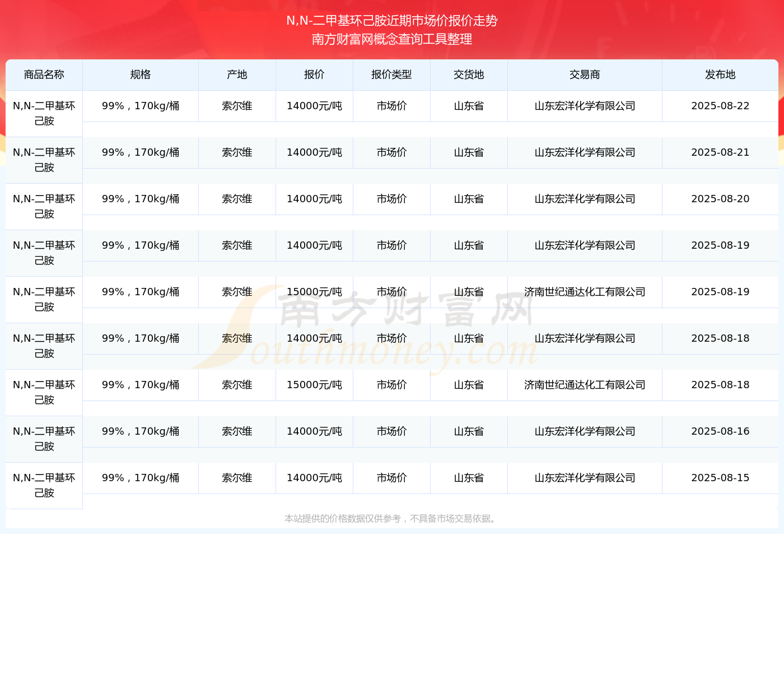Click the 发布地 column header
784x675 pixels.
click(720, 75)
